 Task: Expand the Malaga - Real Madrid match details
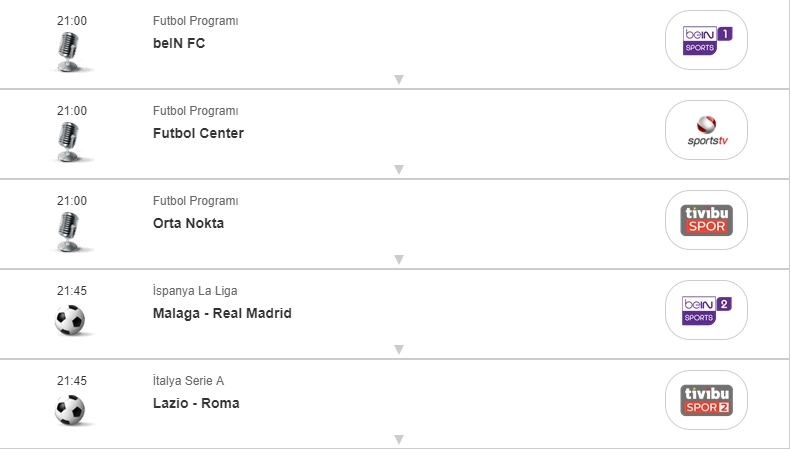point(398,350)
